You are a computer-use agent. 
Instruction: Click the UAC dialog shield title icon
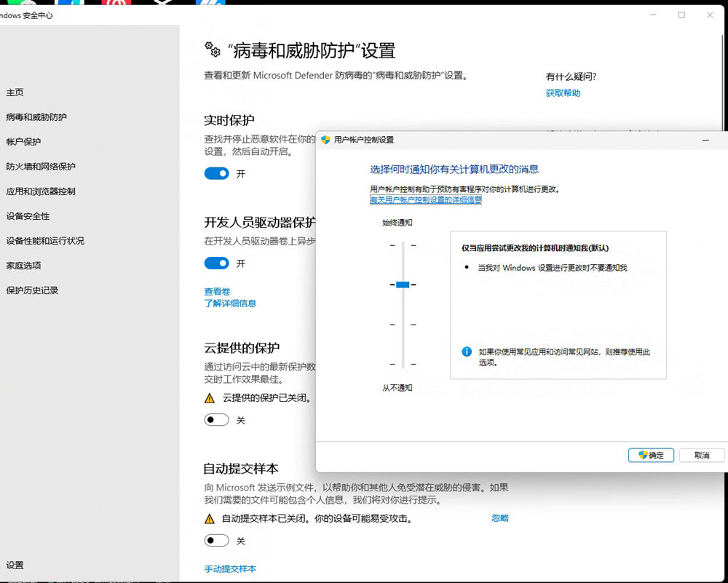[325, 140]
